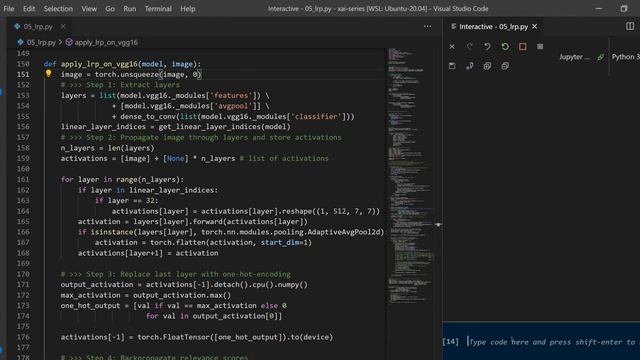Open the Selection menu
640x360 pixels.
pyautogui.click(x=58, y=9)
